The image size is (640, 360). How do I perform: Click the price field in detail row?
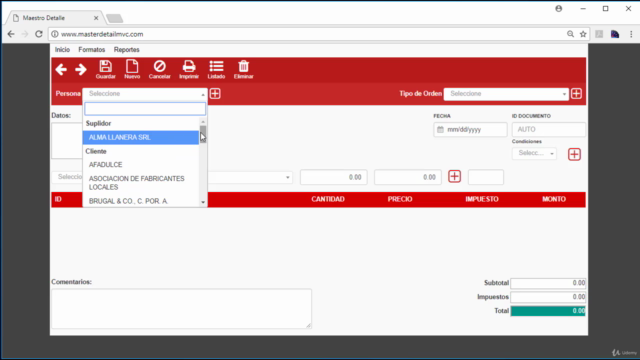408,177
